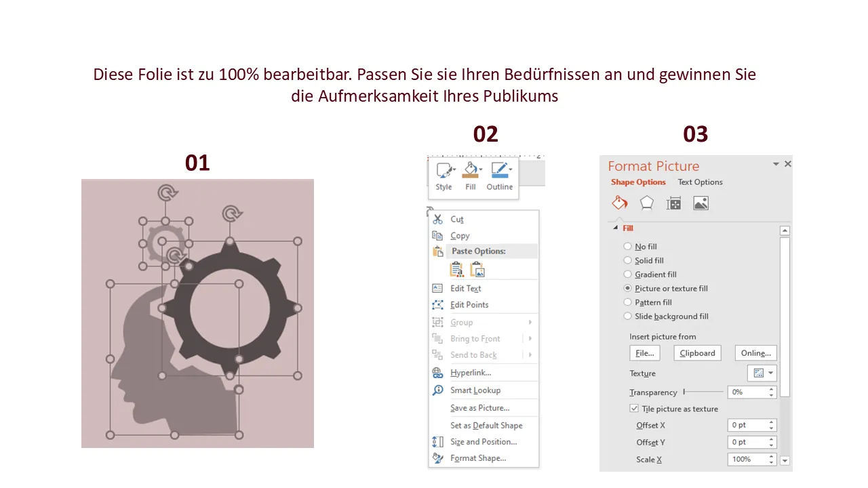
Task: Click the Outline pen icon in mini toolbar
Action: click(x=500, y=171)
